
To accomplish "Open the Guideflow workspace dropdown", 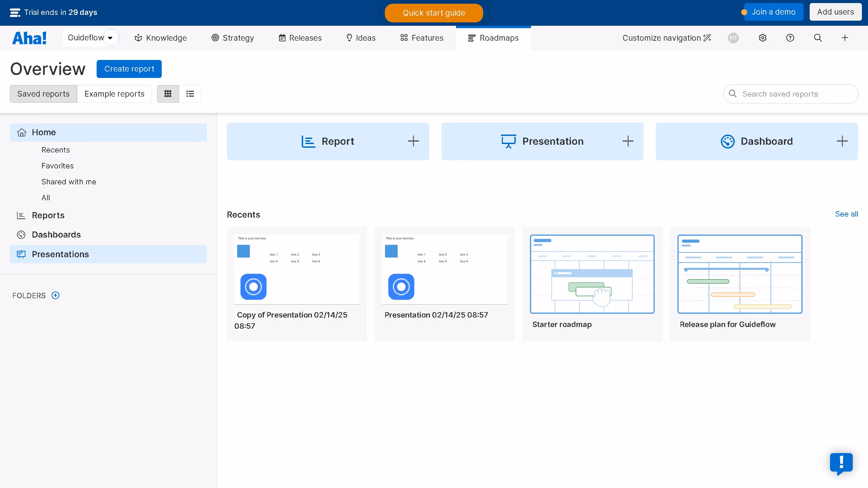I will click(x=90, y=38).
